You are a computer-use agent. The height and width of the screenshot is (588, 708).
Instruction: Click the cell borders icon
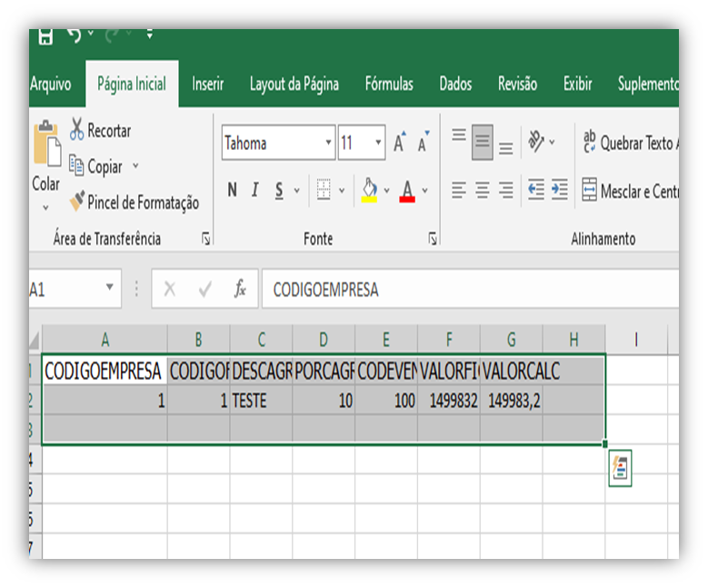click(324, 190)
